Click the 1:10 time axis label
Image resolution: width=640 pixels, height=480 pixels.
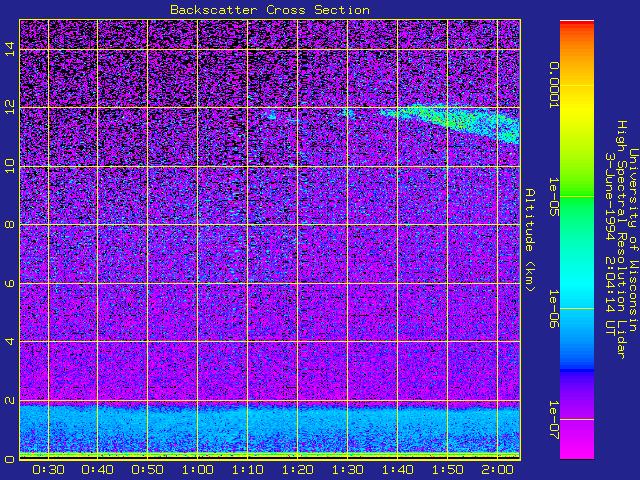coord(247,470)
